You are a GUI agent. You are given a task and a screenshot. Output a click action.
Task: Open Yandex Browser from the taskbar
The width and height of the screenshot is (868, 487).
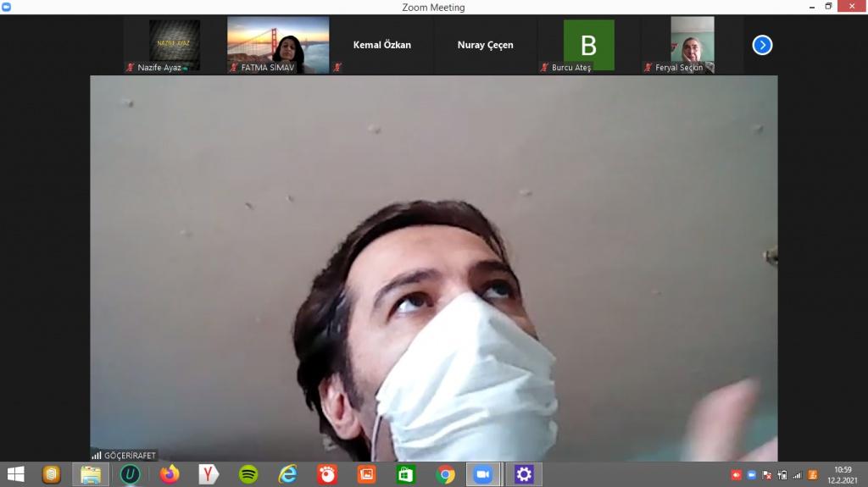[x=209, y=474]
